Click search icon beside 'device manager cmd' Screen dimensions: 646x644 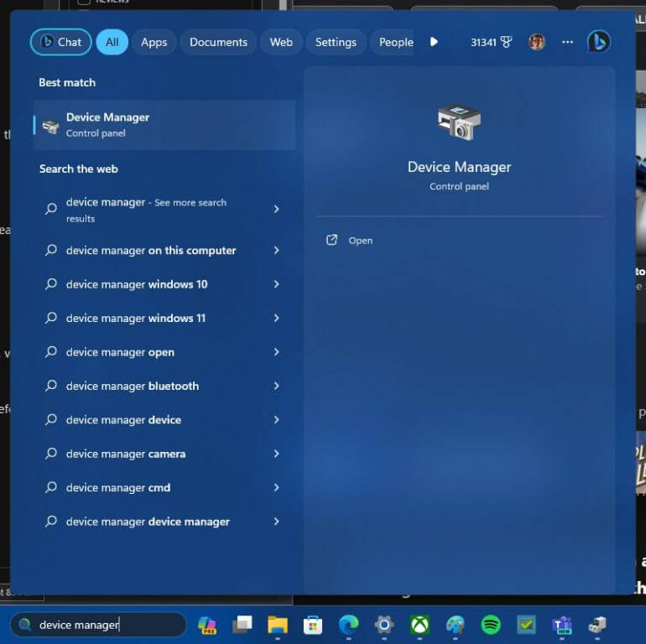(51, 487)
